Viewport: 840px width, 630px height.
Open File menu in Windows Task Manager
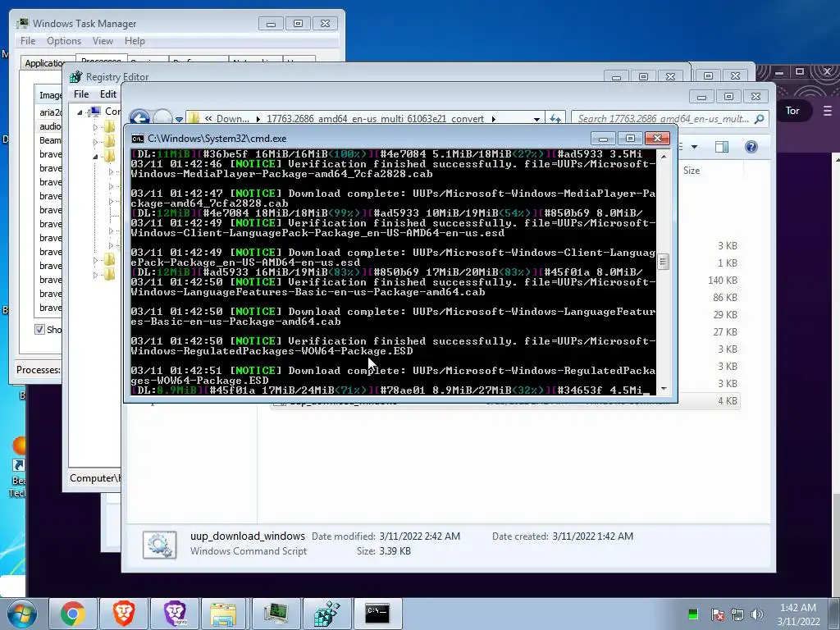[28, 41]
